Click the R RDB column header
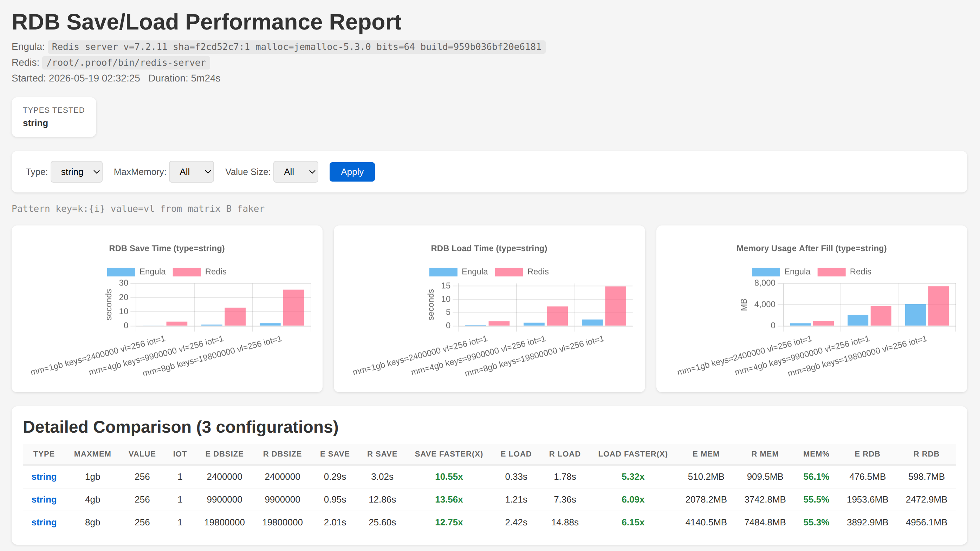This screenshot has height=551, width=980. point(926,454)
